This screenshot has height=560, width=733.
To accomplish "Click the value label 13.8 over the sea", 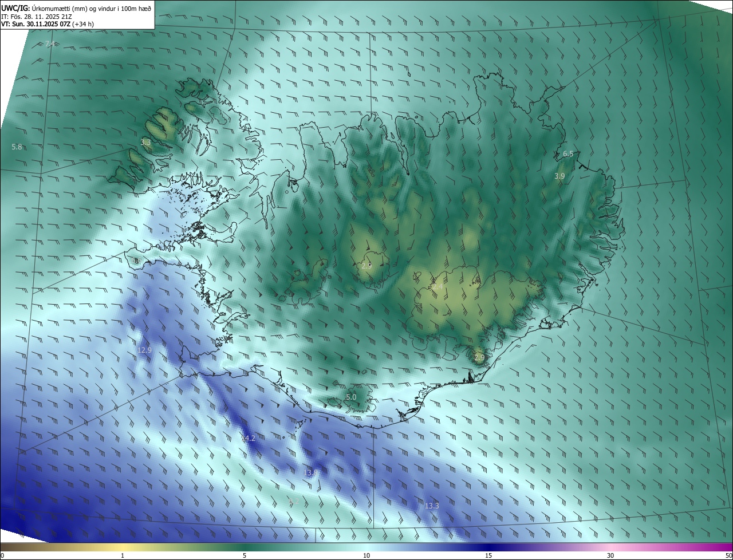I will tap(310, 472).
